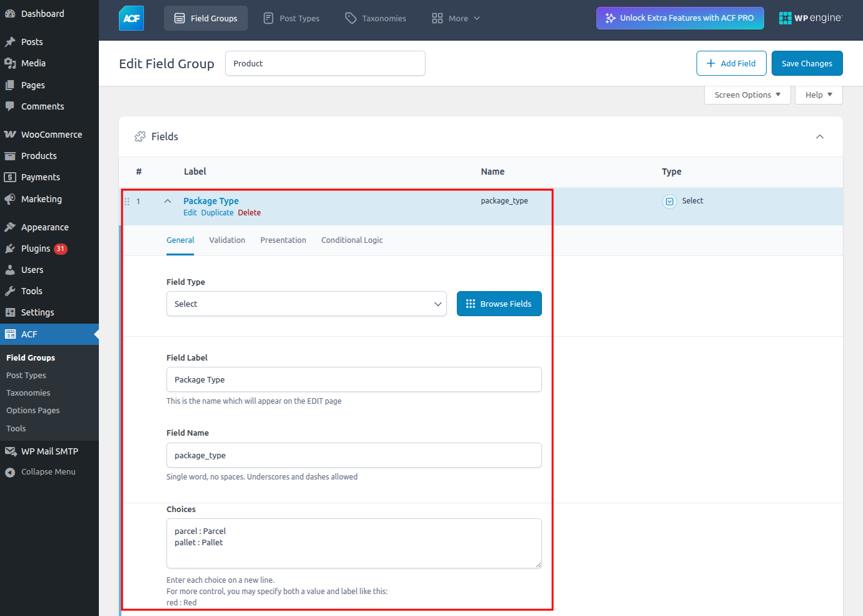
Task: Click the ACF logo icon
Action: [x=131, y=18]
